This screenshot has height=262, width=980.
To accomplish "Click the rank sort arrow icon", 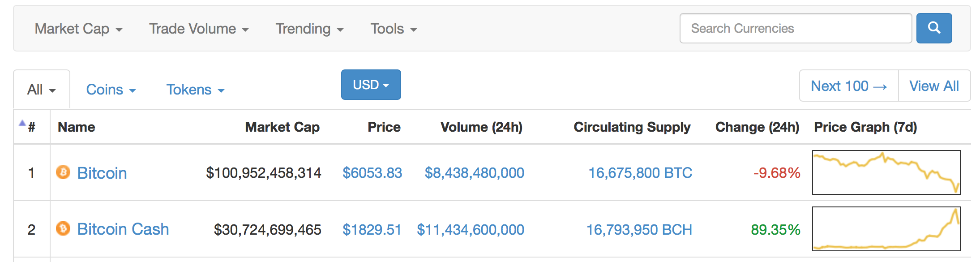I will coord(22,123).
